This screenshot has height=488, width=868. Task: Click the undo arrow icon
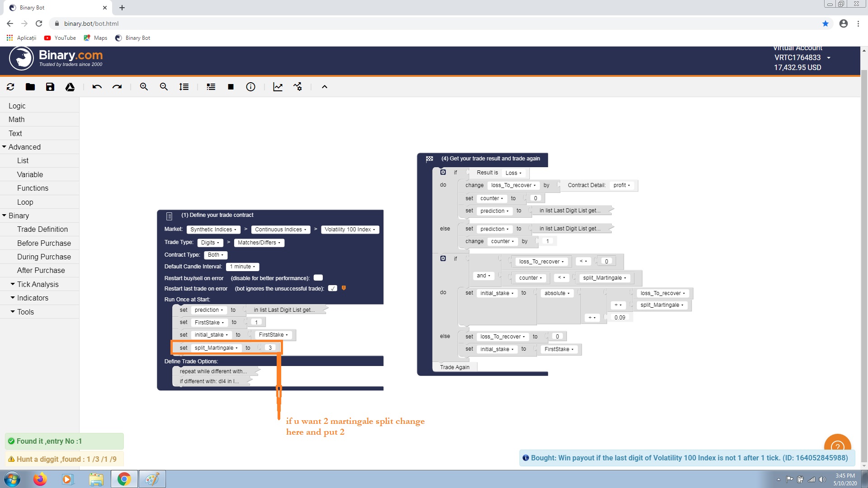[97, 87]
